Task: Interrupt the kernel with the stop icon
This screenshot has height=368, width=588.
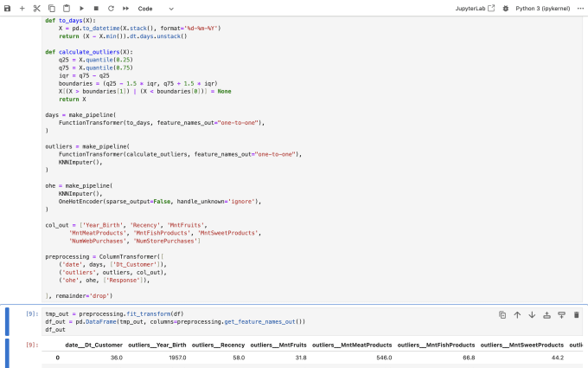Action: tap(96, 9)
